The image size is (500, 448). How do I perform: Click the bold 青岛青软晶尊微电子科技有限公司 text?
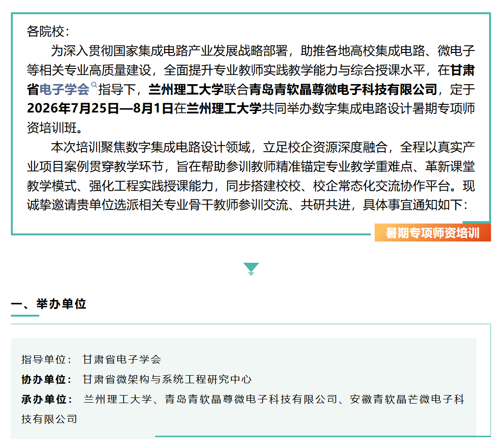(343, 89)
